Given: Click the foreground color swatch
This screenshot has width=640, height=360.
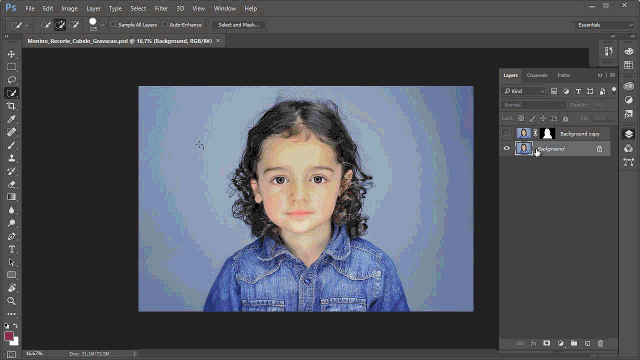Looking at the screenshot, I should click(9, 336).
